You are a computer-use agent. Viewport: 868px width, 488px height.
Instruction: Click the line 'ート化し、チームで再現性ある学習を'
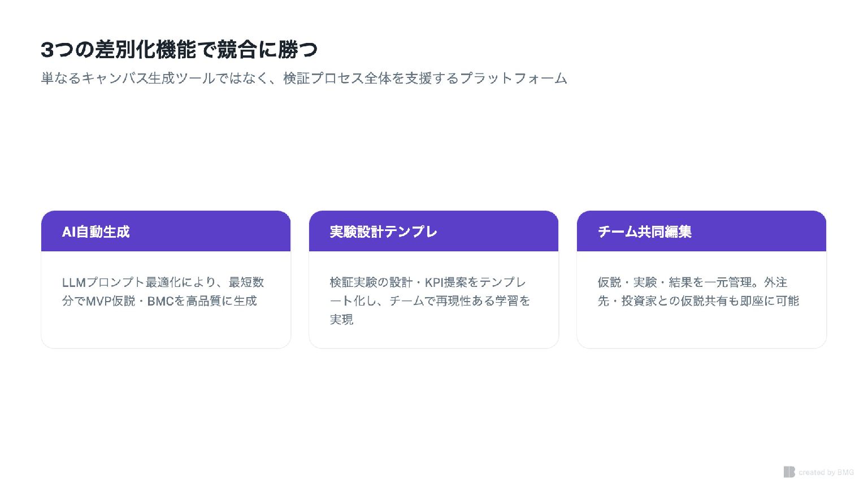coord(429,301)
